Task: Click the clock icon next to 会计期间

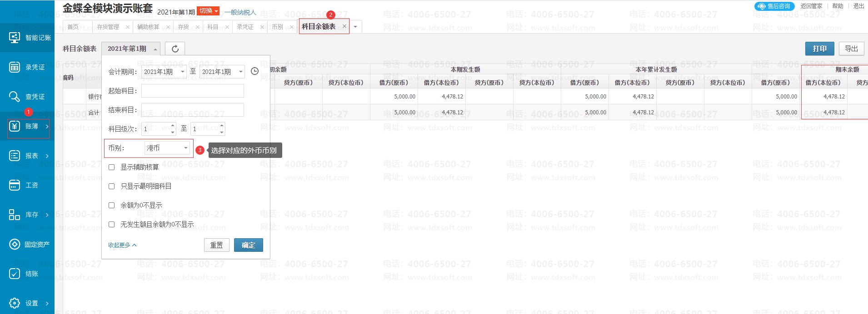Action: [x=254, y=71]
